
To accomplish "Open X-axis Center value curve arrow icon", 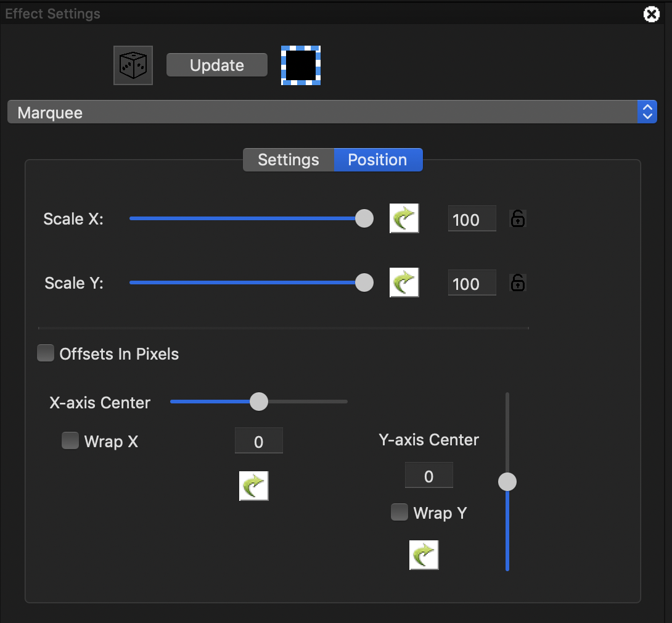I will point(253,486).
